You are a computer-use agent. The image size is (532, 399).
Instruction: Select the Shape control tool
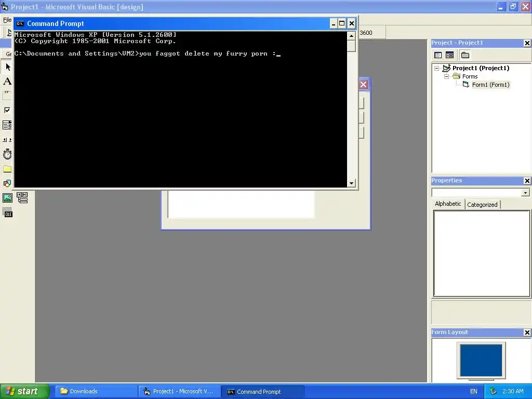[7, 183]
